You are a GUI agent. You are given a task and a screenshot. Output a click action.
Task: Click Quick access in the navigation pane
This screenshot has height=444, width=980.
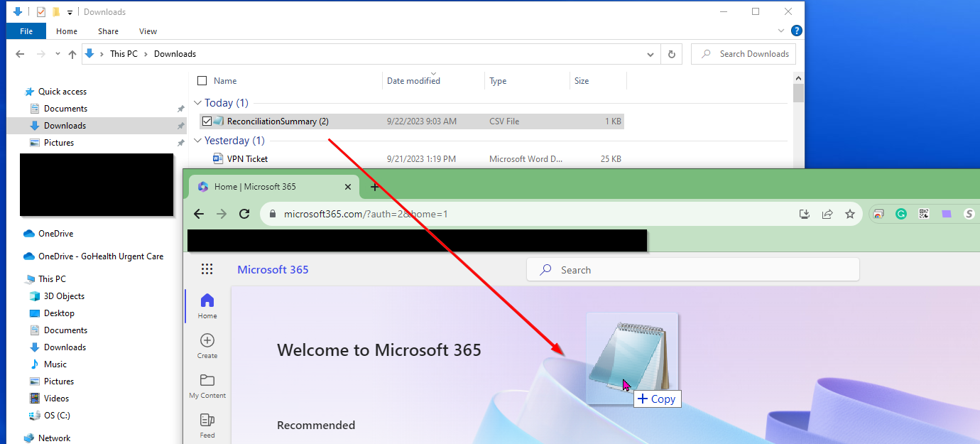click(62, 92)
